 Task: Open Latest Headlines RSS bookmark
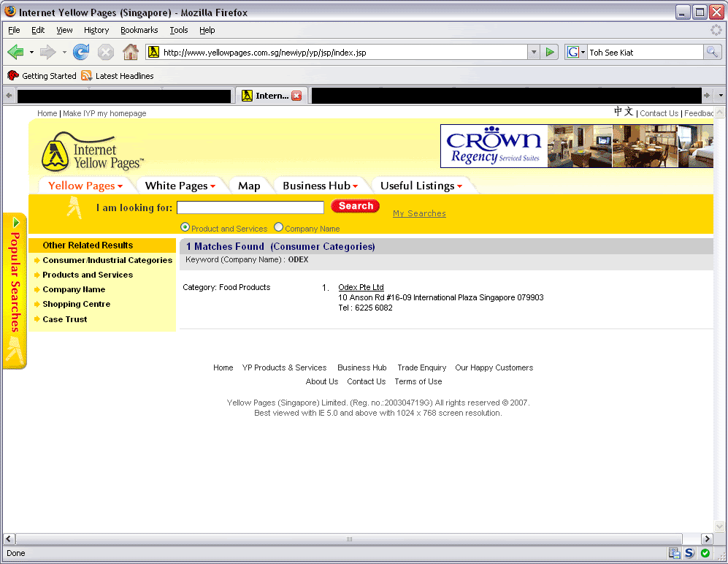click(x=118, y=76)
